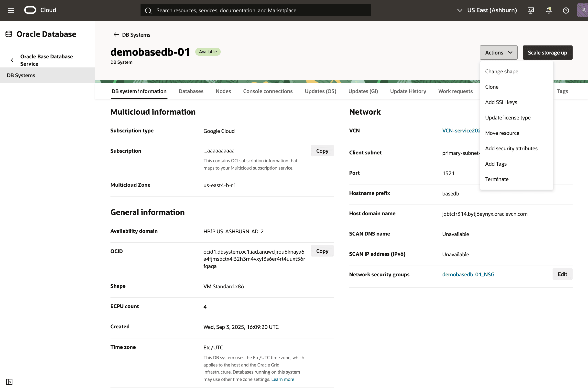The image size is (588, 388).
Task: Open the notifications bell
Action: click(548, 10)
